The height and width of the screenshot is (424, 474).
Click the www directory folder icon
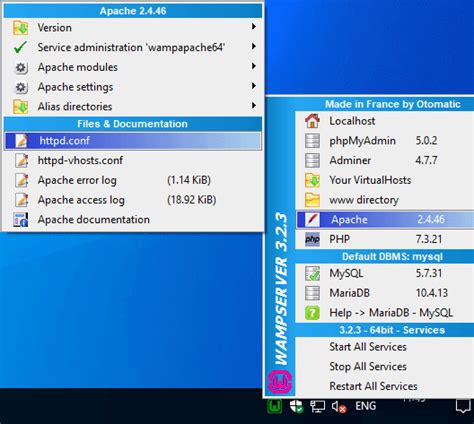(312, 200)
